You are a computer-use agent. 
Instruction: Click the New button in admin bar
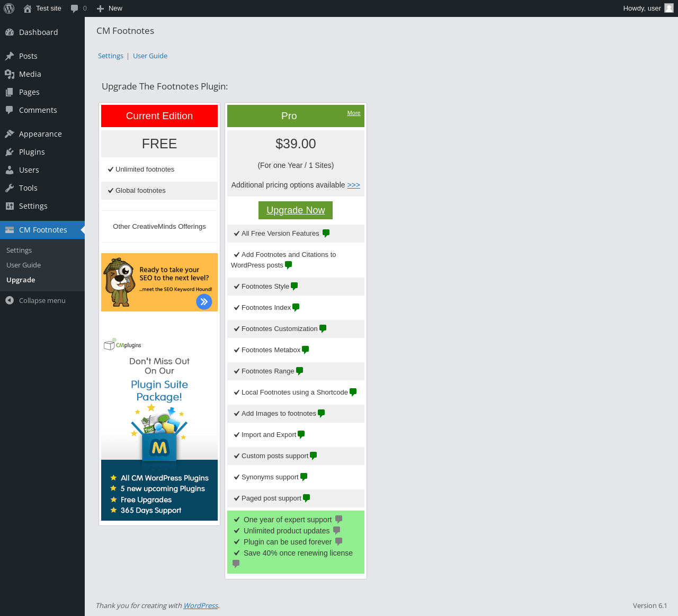click(110, 8)
